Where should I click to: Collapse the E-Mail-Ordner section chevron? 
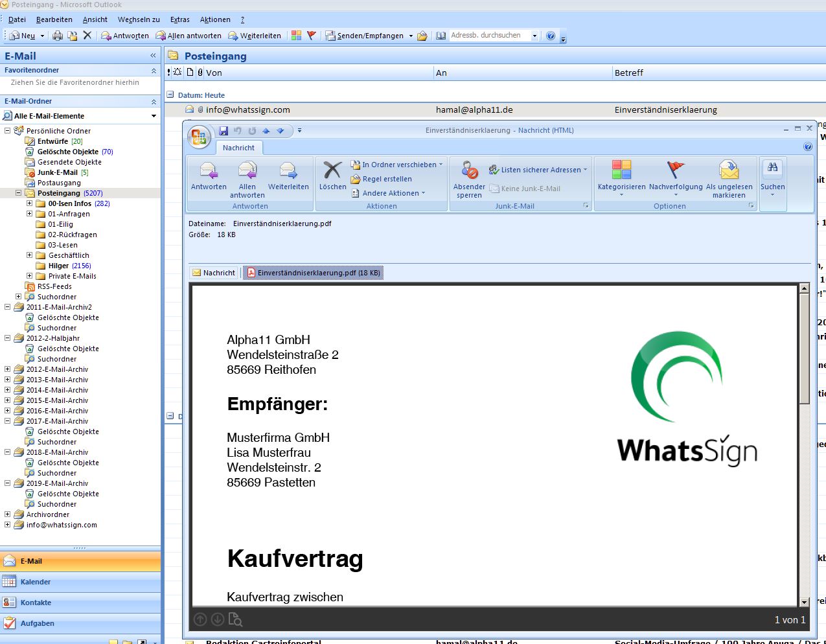pyautogui.click(x=154, y=101)
